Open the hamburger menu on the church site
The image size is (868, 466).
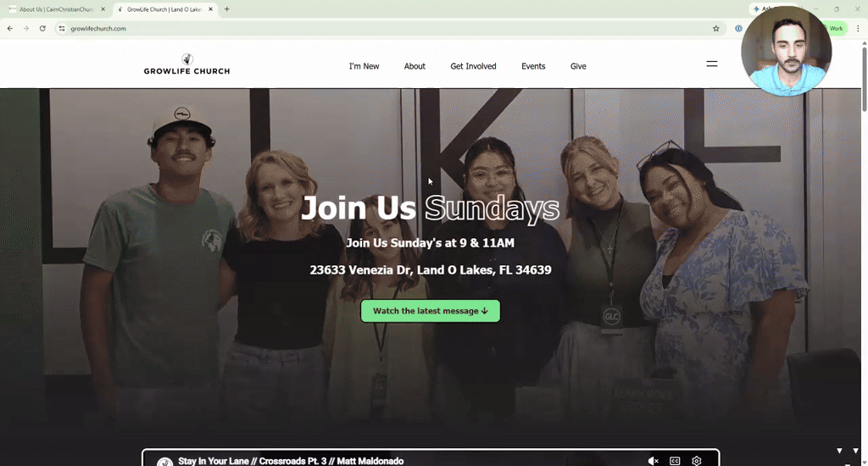[712, 64]
